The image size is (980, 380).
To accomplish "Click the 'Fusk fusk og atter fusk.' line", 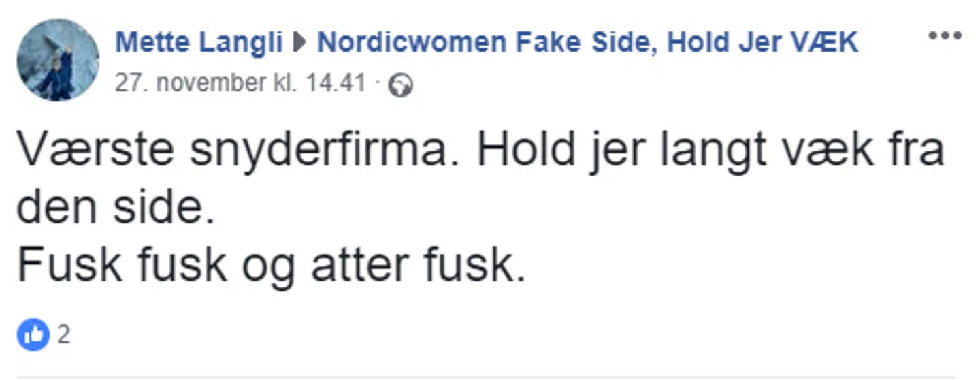I will pyautogui.click(x=271, y=264).
